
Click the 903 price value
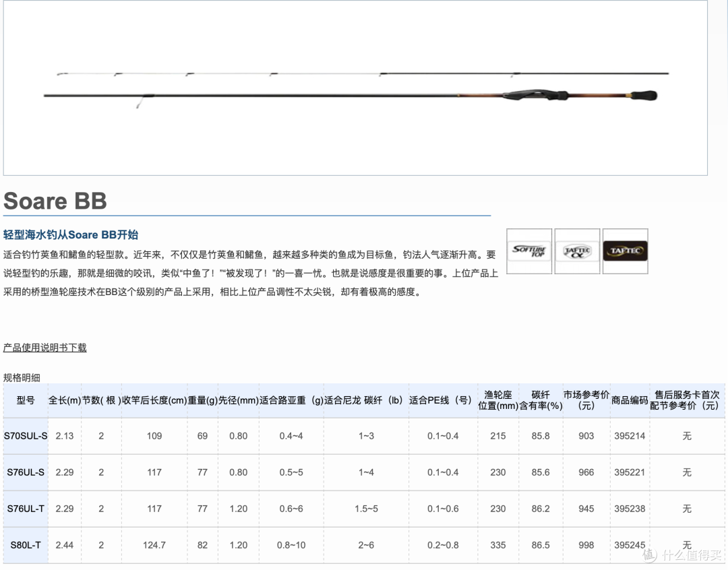tap(586, 437)
